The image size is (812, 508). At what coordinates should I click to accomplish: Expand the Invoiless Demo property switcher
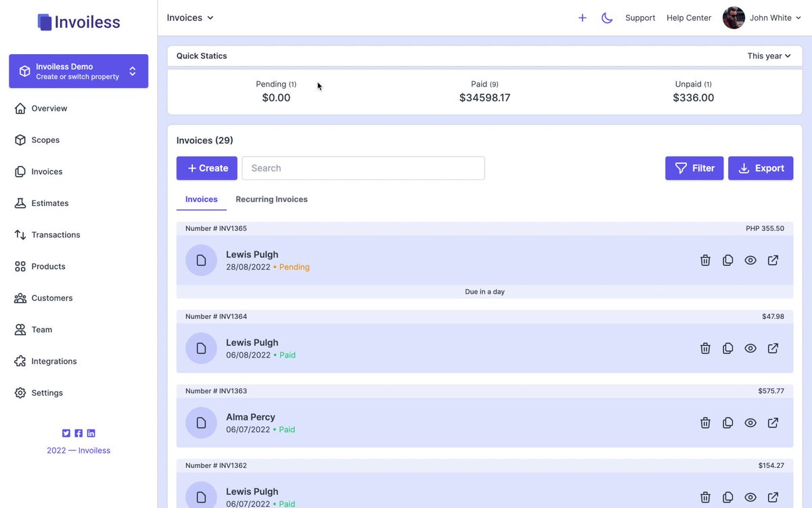[x=78, y=71]
